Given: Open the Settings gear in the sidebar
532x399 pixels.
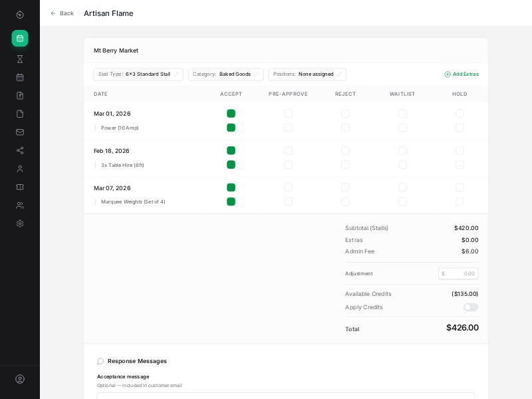Looking at the screenshot, I should tap(20, 223).
